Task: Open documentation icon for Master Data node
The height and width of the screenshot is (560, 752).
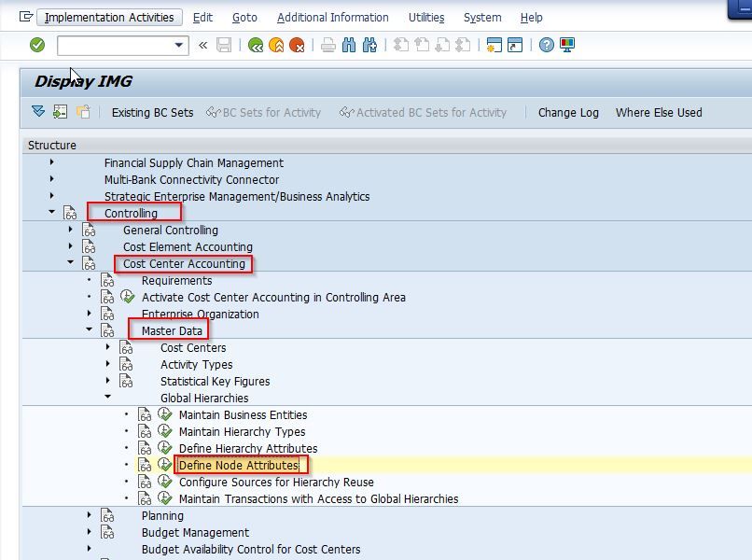Action: click(x=107, y=330)
